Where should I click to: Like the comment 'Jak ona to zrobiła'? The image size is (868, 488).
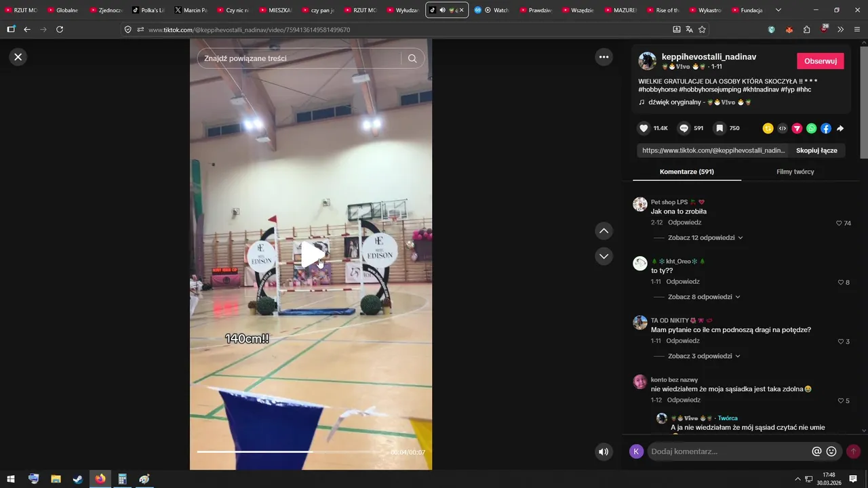tap(839, 223)
